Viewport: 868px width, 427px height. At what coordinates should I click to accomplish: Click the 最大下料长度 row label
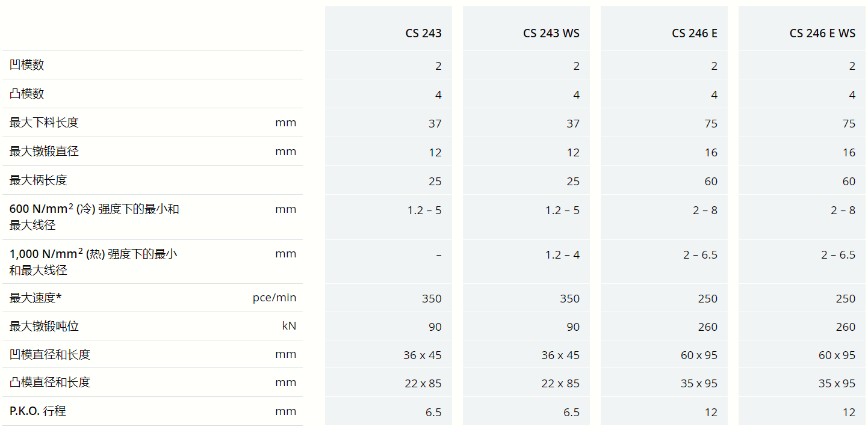(44, 123)
